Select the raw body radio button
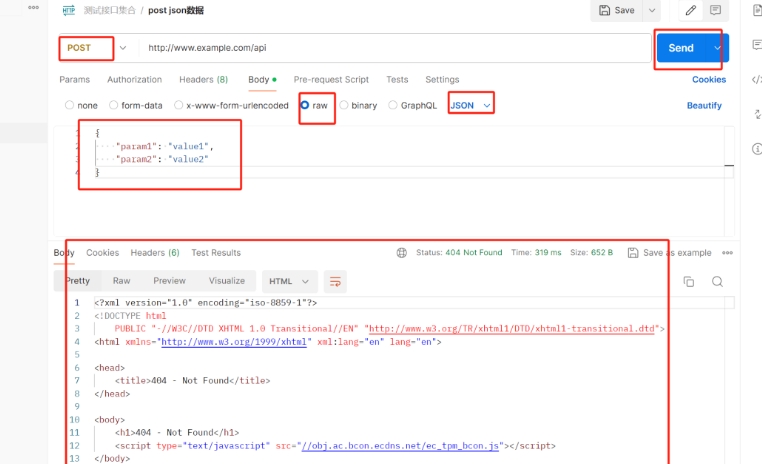This screenshot has width=762, height=464. [x=305, y=105]
